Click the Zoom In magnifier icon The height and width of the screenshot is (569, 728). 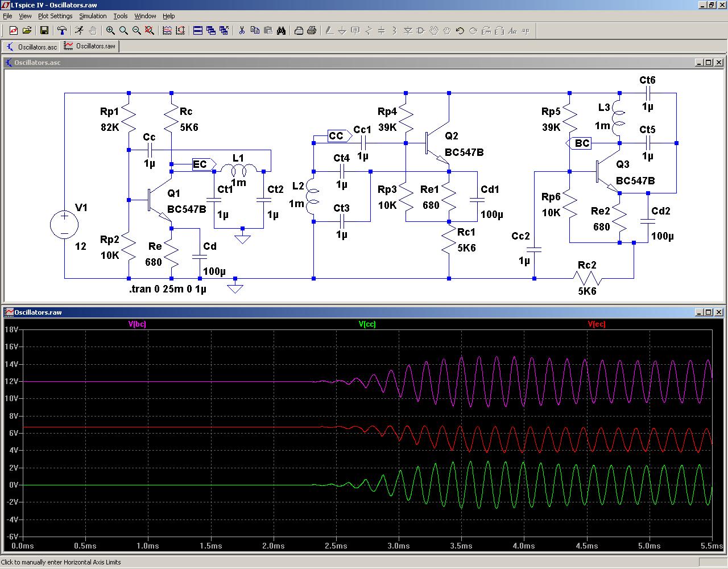110,31
